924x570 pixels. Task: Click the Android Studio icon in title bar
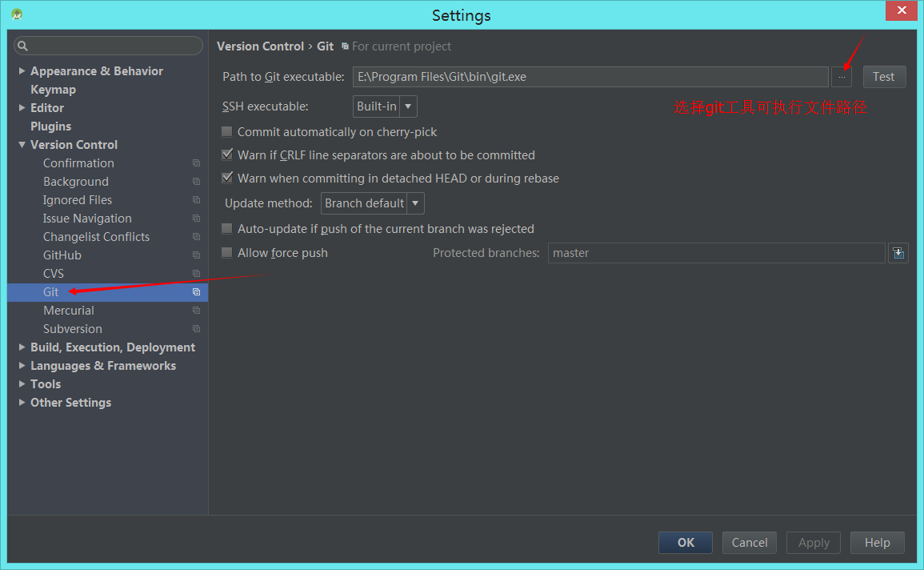[17, 14]
